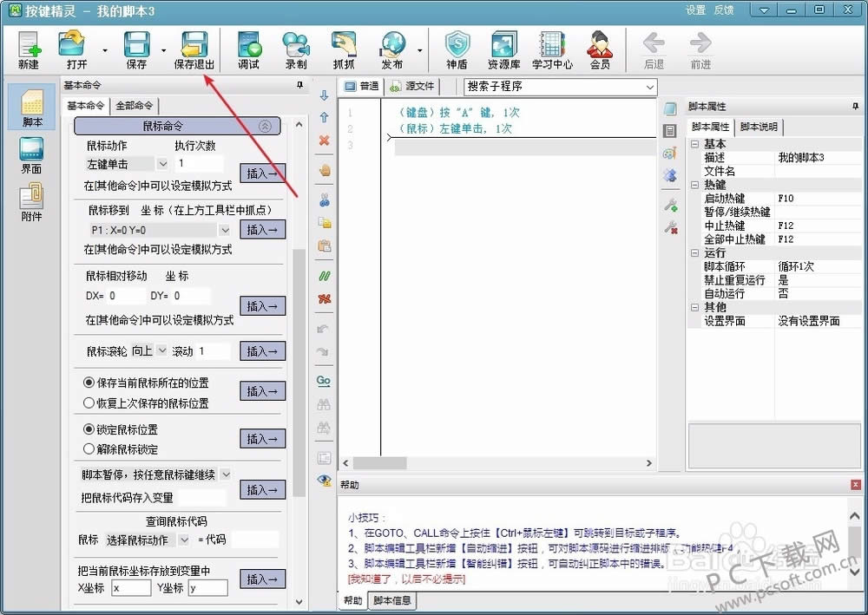This screenshot has height=615, width=868.
Task: Open the 神盾 shield icon
Action: click(x=457, y=49)
